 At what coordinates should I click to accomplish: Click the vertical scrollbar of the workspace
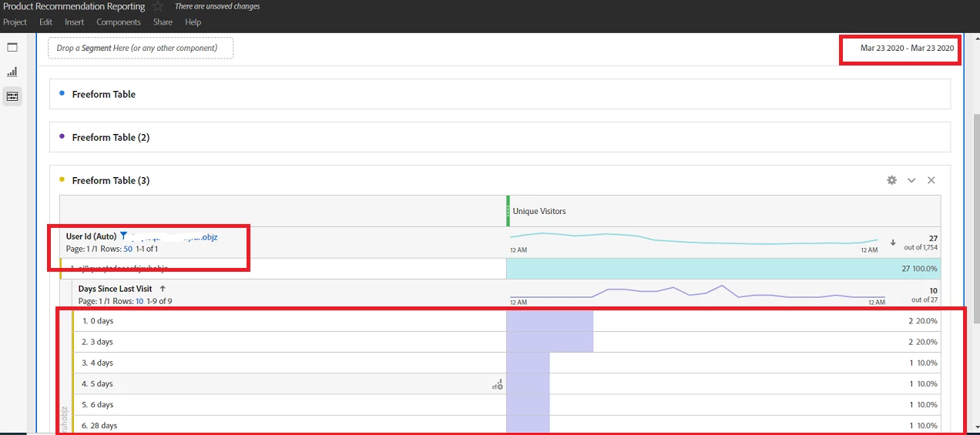pyautogui.click(x=975, y=219)
